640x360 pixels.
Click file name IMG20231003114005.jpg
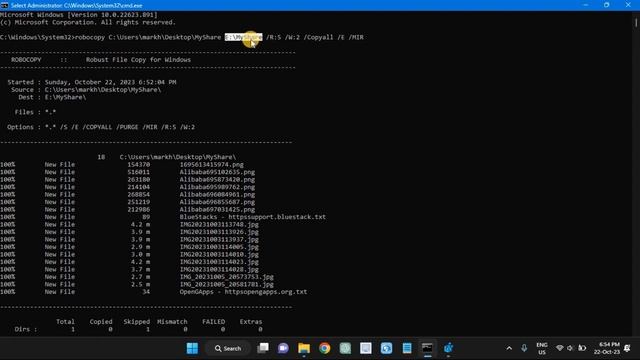pyautogui.click(x=219, y=247)
